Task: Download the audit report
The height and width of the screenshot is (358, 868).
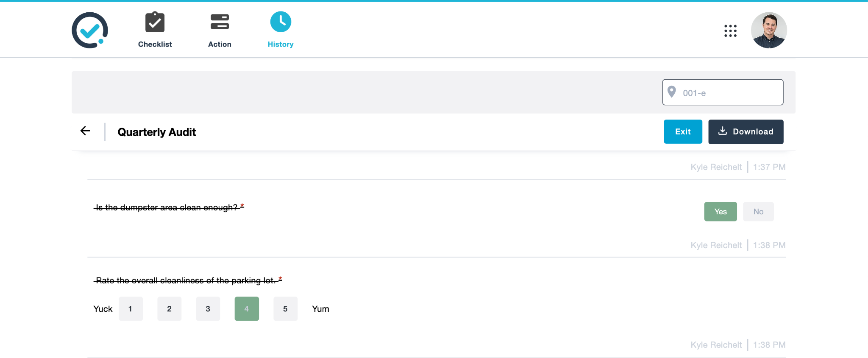Action: pyautogui.click(x=746, y=132)
